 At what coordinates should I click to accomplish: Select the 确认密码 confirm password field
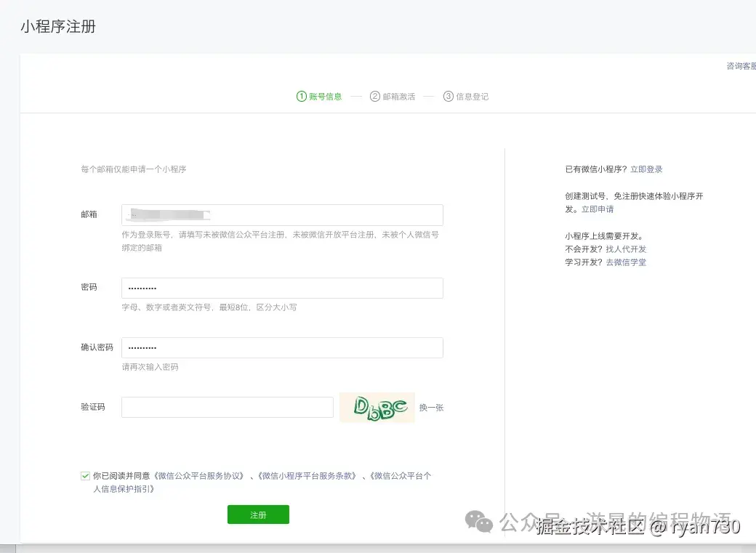[282, 347]
